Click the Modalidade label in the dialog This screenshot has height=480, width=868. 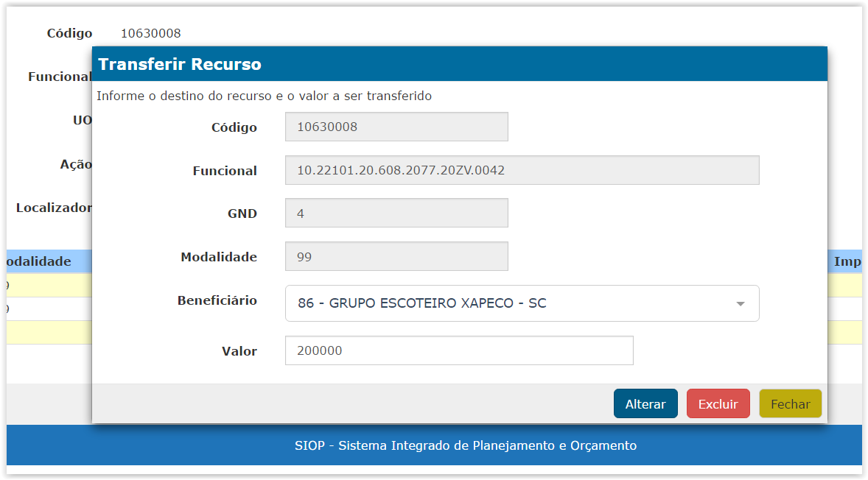point(219,257)
